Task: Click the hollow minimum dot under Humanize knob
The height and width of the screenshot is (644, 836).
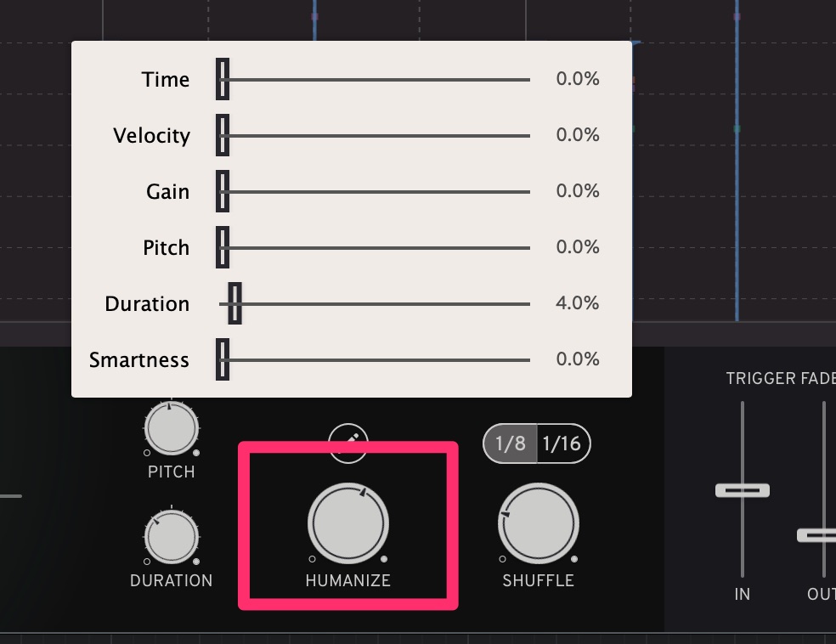Action: [313, 559]
